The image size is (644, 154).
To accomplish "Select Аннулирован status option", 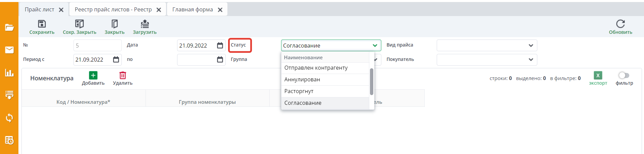I will pos(302,79).
